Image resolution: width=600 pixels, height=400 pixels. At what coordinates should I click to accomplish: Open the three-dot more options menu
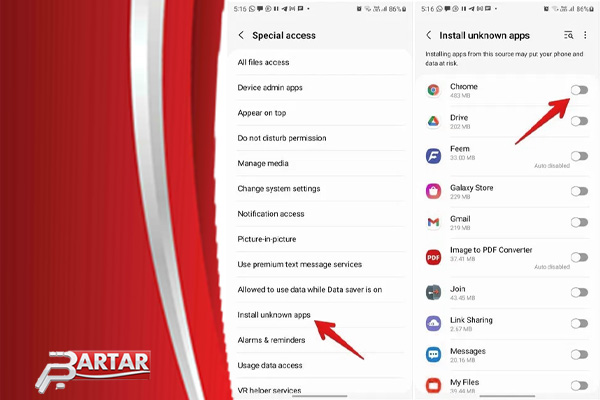[585, 35]
